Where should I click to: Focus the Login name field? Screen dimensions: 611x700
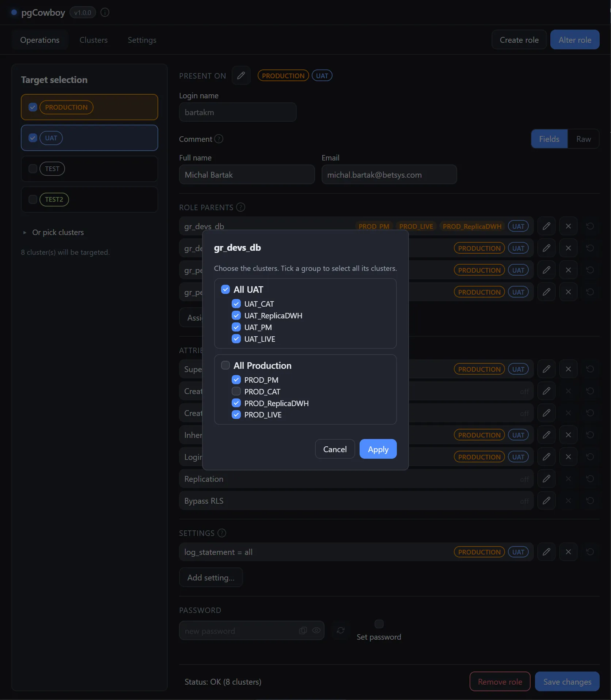click(x=238, y=112)
